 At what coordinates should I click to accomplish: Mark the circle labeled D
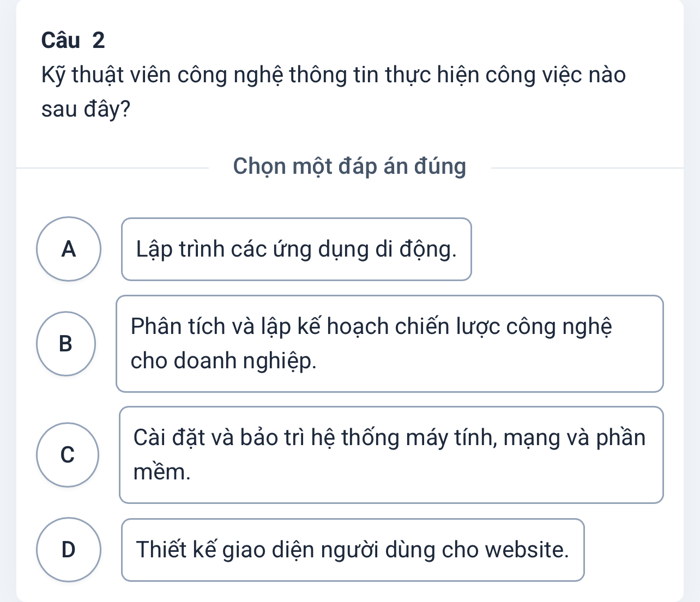click(69, 550)
